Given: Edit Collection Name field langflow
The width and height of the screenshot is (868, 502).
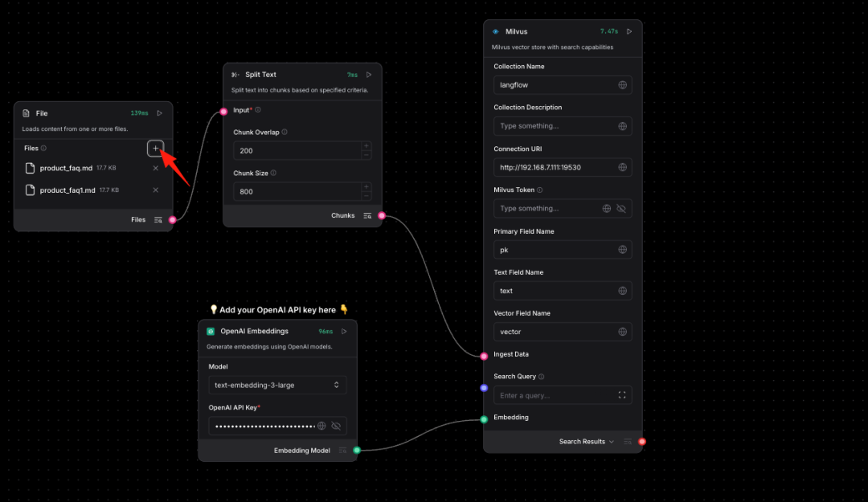Looking at the screenshot, I should click(563, 85).
